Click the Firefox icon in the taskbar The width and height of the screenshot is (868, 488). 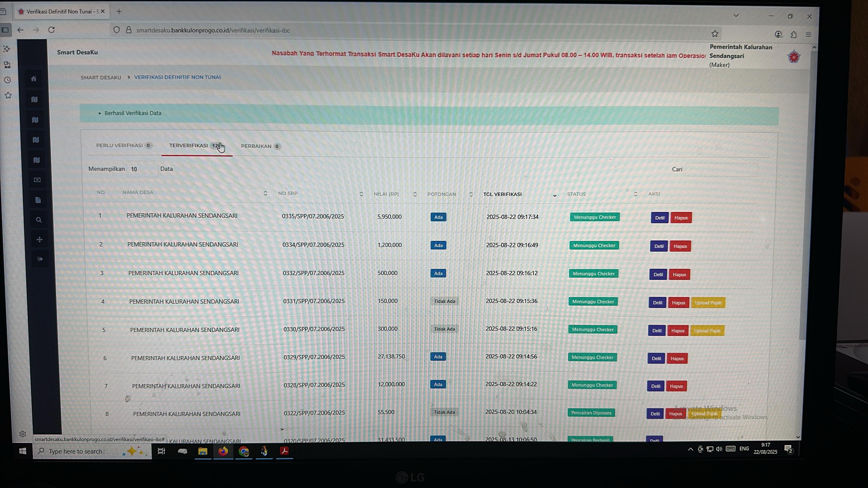click(223, 451)
